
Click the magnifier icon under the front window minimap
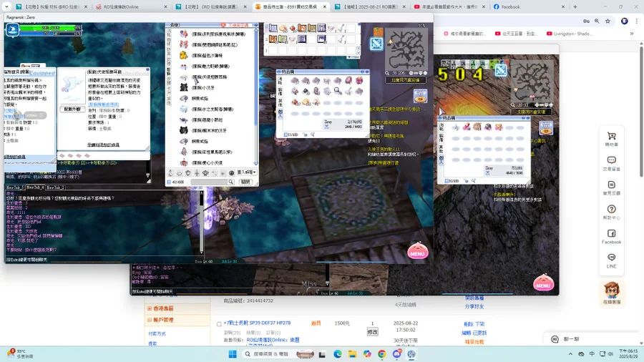pos(387,73)
